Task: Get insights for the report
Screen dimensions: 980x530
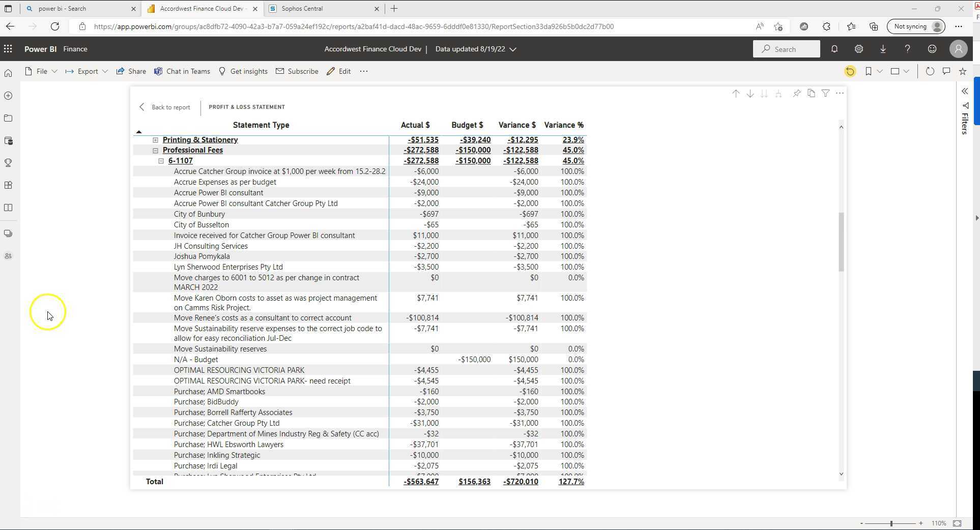Action: click(x=243, y=71)
